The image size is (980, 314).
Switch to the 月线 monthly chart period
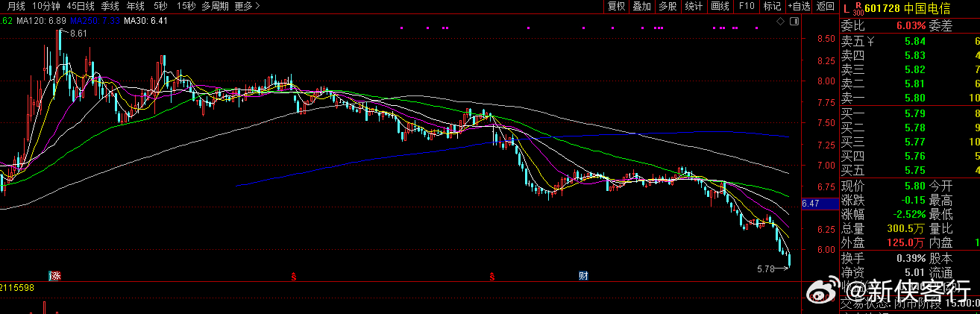pyautogui.click(x=15, y=6)
